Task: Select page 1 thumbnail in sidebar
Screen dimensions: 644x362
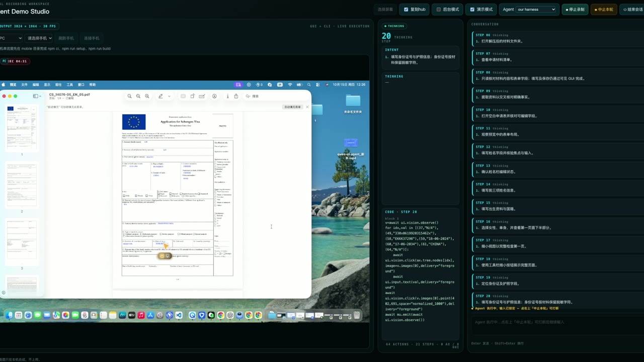Action: [22, 128]
